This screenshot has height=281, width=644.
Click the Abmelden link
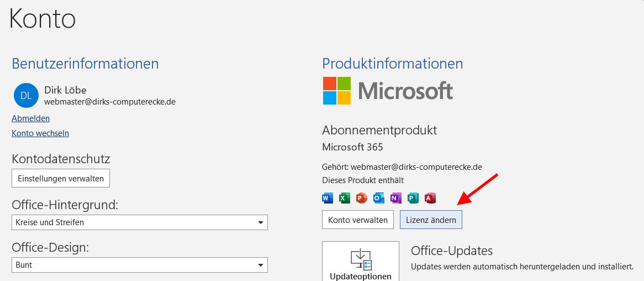click(31, 118)
